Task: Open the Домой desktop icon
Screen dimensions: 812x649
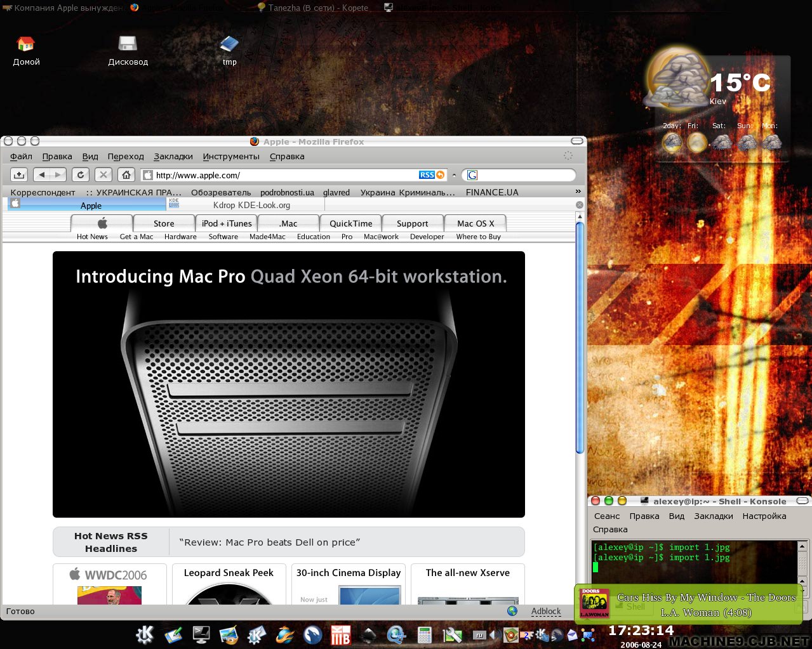Action: (x=26, y=51)
